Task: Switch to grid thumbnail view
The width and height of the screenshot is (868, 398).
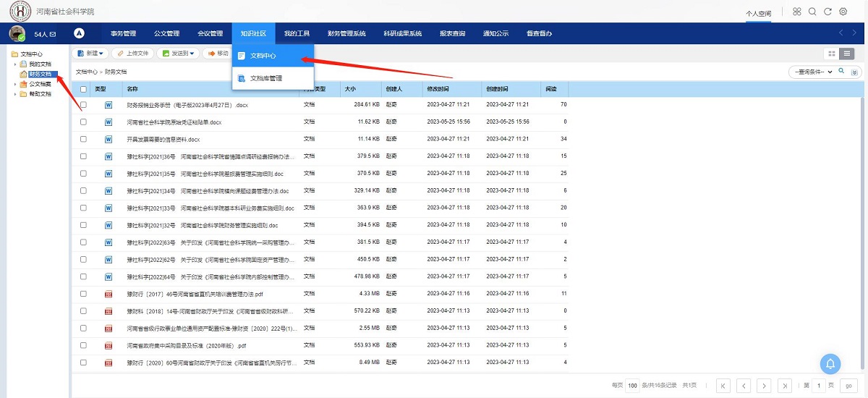Action: click(x=832, y=54)
